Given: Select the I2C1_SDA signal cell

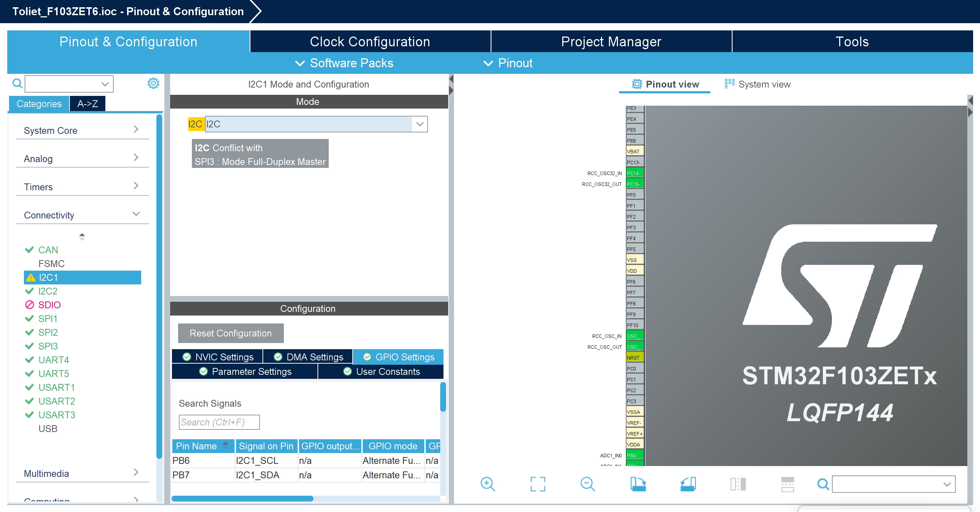Looking at the screenshot, I should (x=266, y=475).
